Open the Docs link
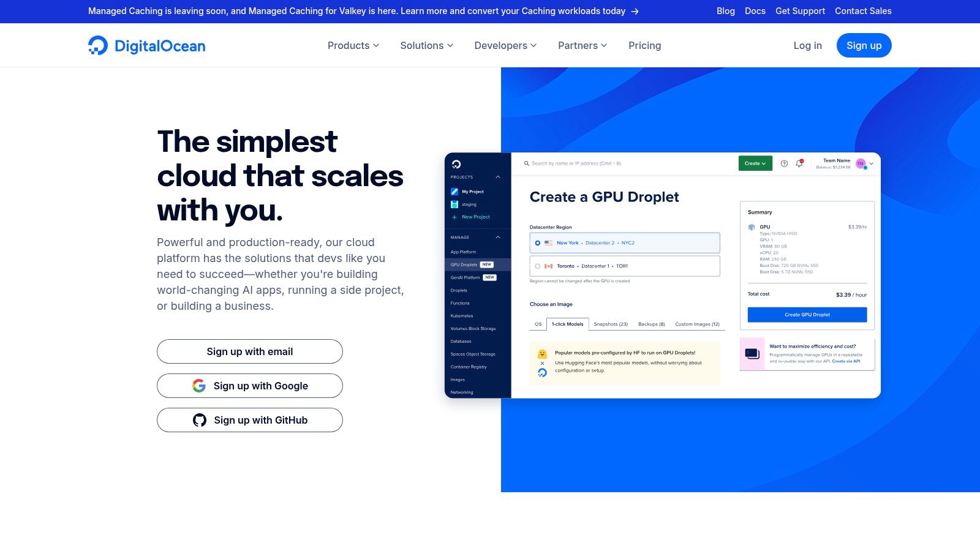Image resolution: width=980 pixels, height=551 pixels. pyautogui.click(x=755, y=11)
